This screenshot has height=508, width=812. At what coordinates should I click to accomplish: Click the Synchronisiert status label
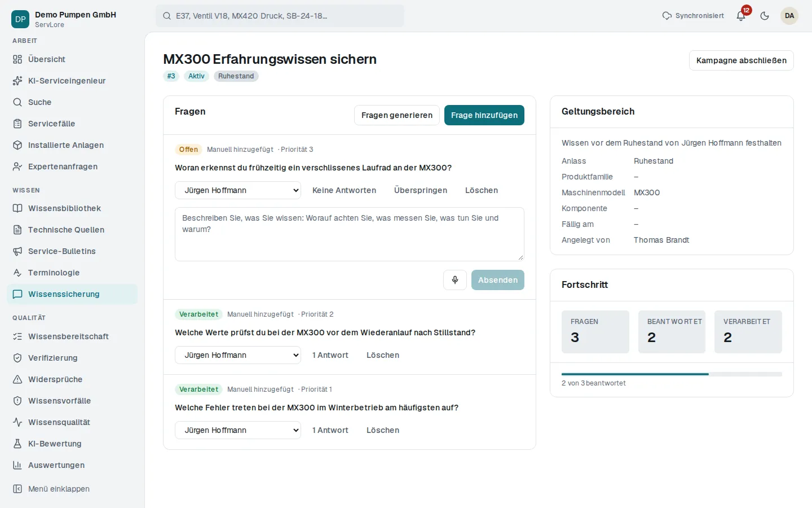tap(700, 16)
